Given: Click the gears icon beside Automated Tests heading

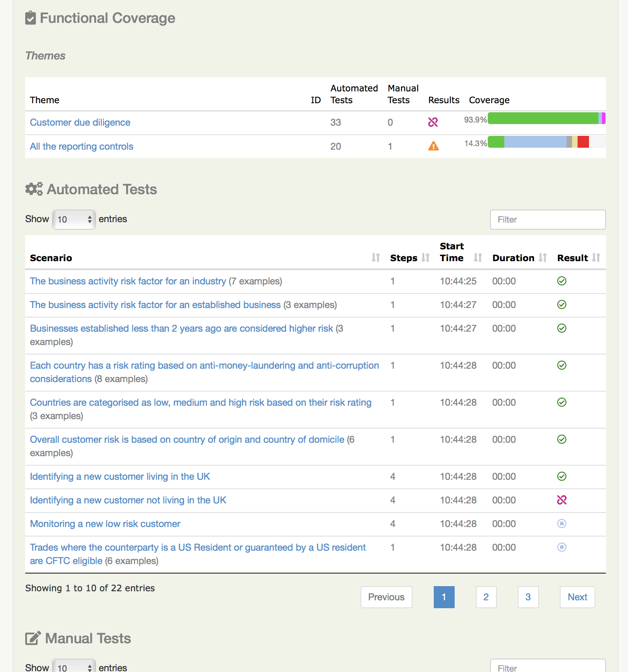Looking at the screenshot, I should tap(34, 189).
